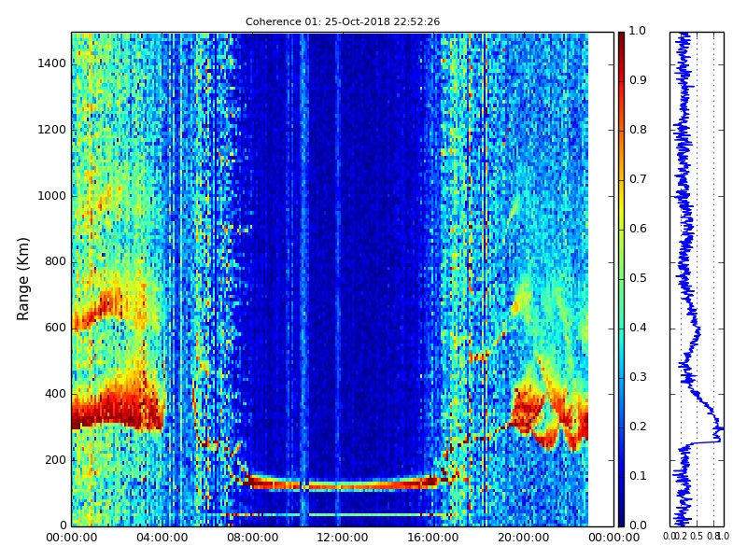The width and height of the screenshot is (747, 560).
Task: Click the 1000 tick label on range axis
Action: tap(52, 196)
